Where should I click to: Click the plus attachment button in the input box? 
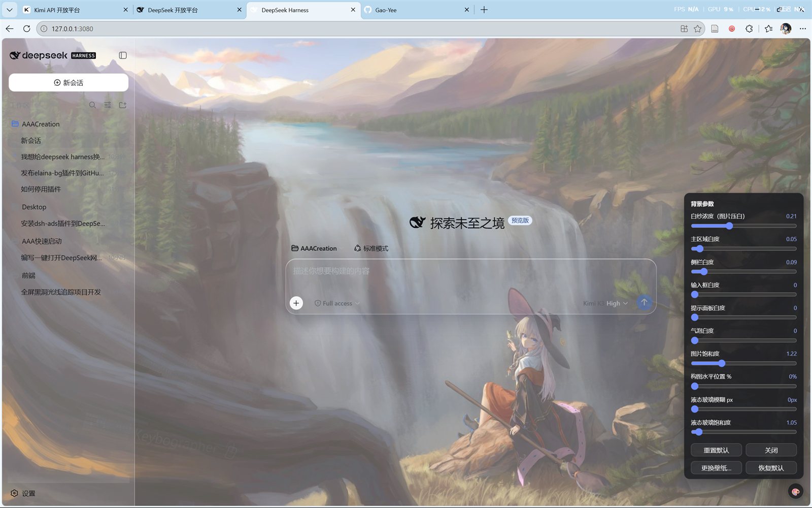296,303
